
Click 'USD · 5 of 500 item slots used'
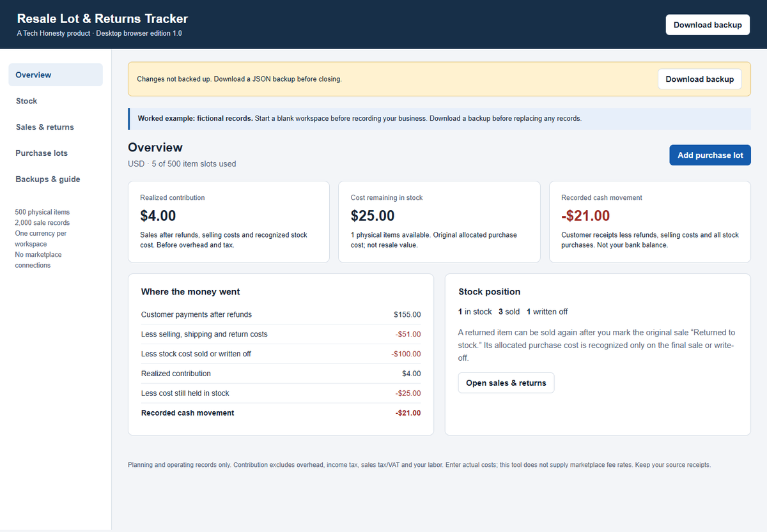point(182,164)
